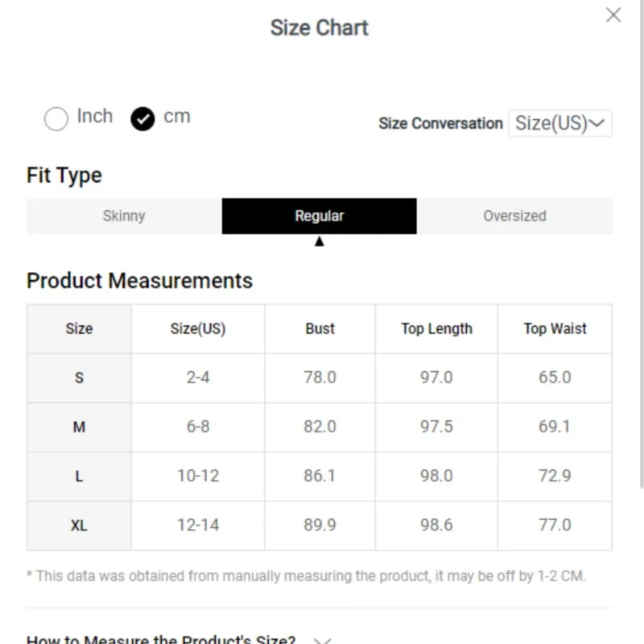Click the M size row header
The height and width of the screenshot is (644, 644).
click(x=79, y=427)
